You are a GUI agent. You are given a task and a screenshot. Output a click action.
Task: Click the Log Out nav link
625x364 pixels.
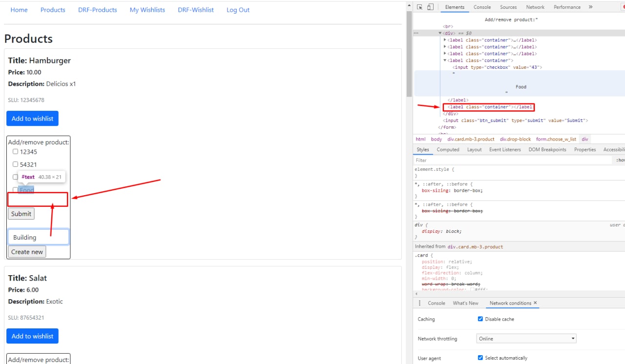click(x=238, y=10)
